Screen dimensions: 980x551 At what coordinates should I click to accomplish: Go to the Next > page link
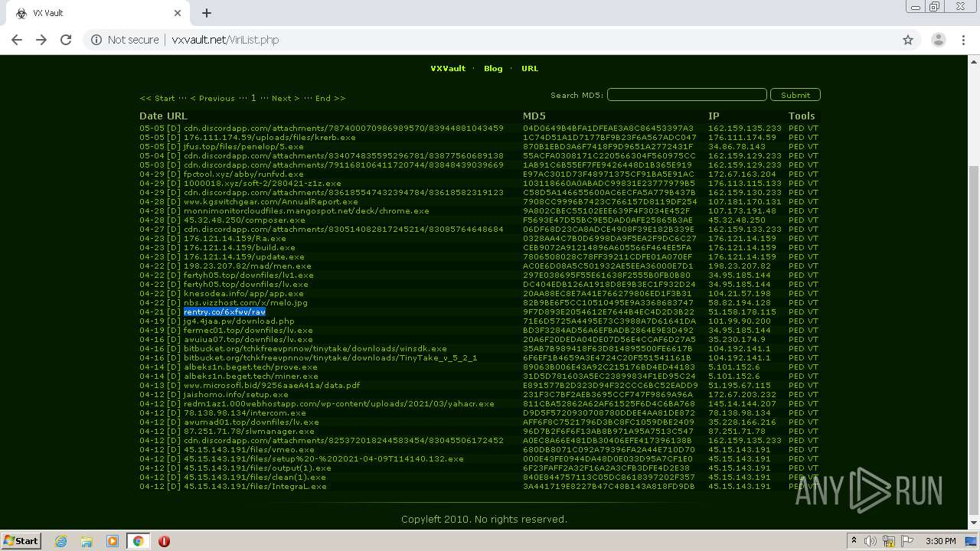pos(286,98)
